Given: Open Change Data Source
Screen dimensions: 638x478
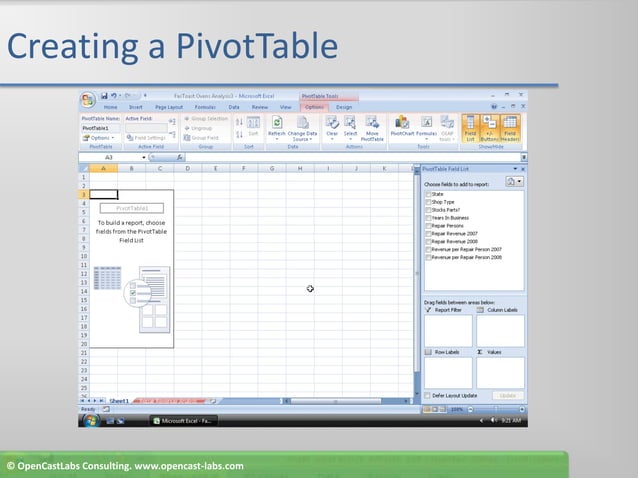Looking at the screenshot, I should tap(302, 128).
